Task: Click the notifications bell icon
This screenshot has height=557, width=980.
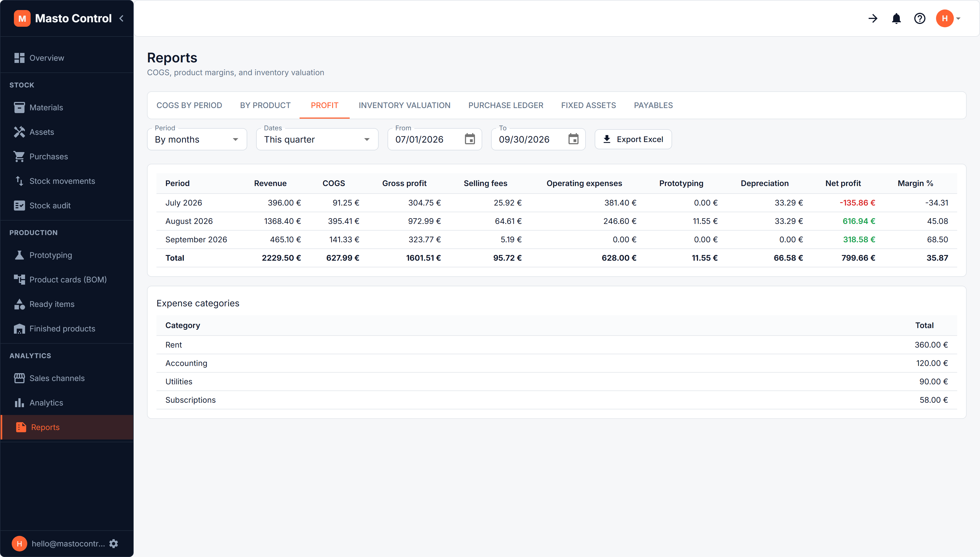Action: point(896,18)
